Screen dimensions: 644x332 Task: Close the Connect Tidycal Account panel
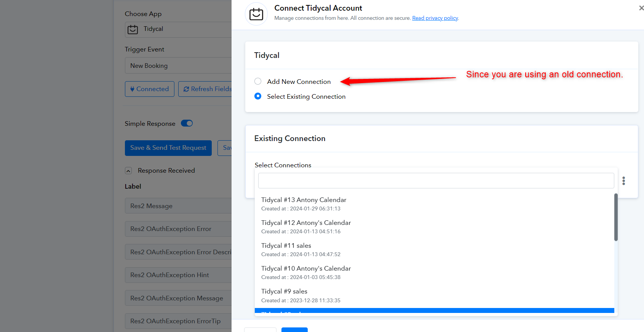(641, 8)
